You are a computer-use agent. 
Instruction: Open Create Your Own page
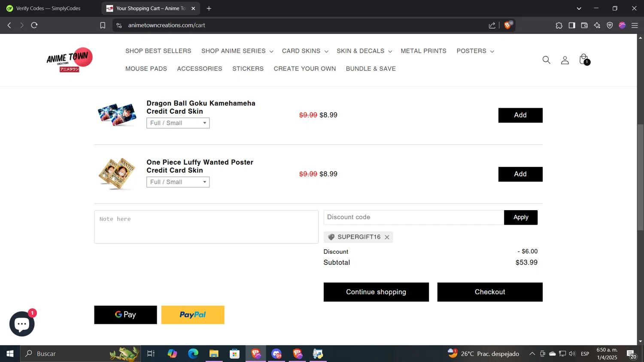point(305,69)
